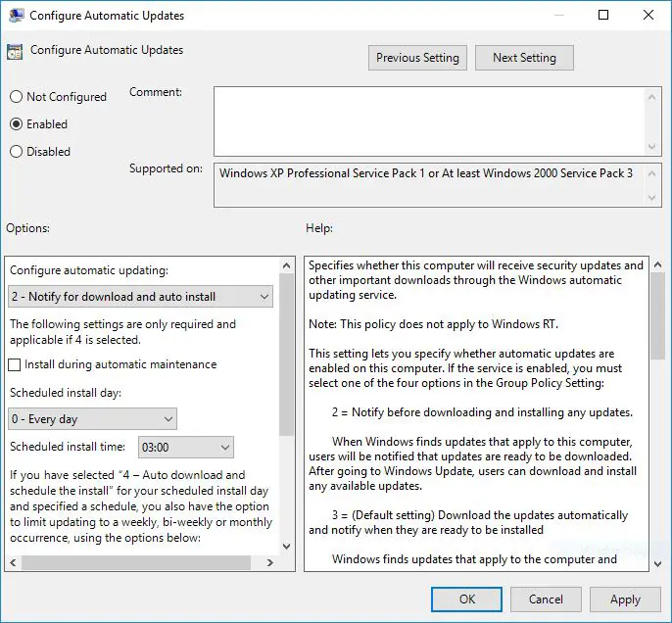Select the Not Configured radio button

[16, 97]
